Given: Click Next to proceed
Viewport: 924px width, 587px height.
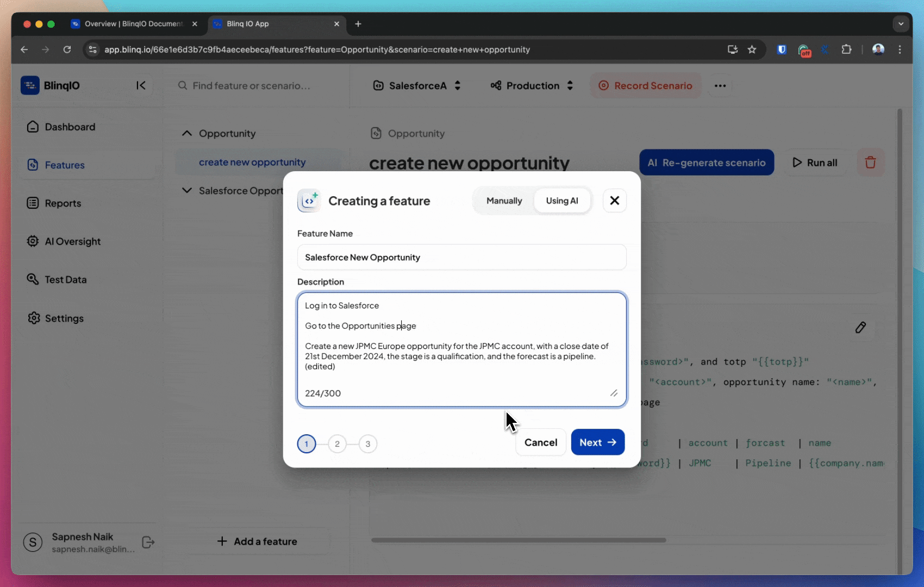Looking at the screenshot, I should tap(597, 442).
